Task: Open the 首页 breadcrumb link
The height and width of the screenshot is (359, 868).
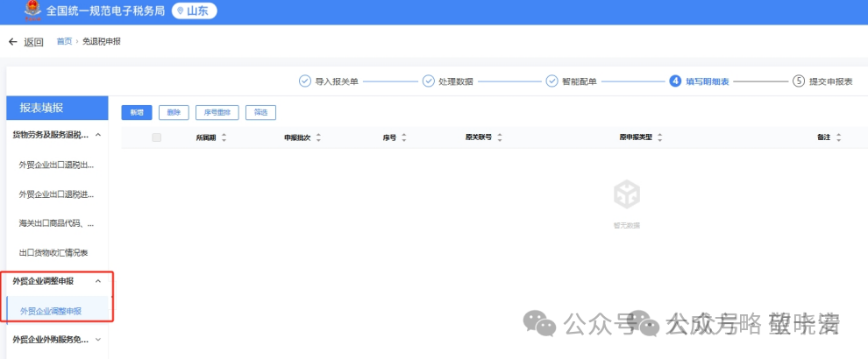Action: [64, 41]
